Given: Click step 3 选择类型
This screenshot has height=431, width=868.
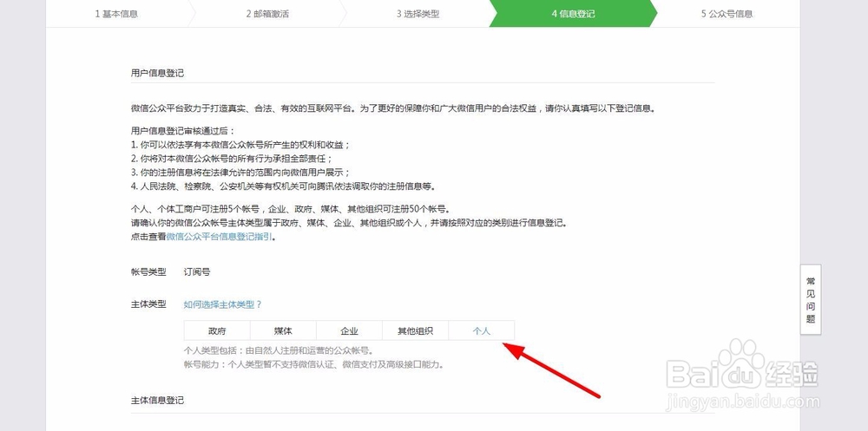Looking at the screenshot, I should (x=418, y=14).
